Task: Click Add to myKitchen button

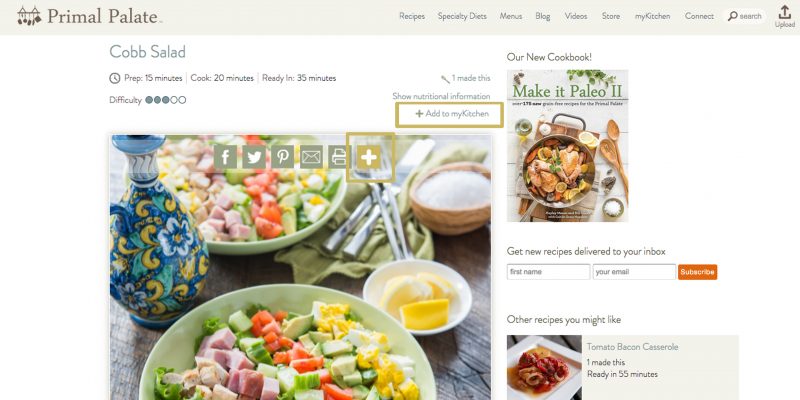Action: click(x=449, y=114)
